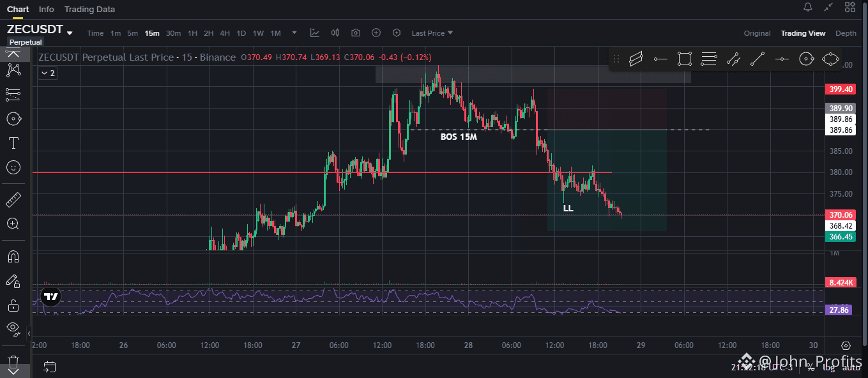The height and width of the screenshot is (378, 868).
Task: Open the layout widgets grid icon
Action: pos(849,8)
